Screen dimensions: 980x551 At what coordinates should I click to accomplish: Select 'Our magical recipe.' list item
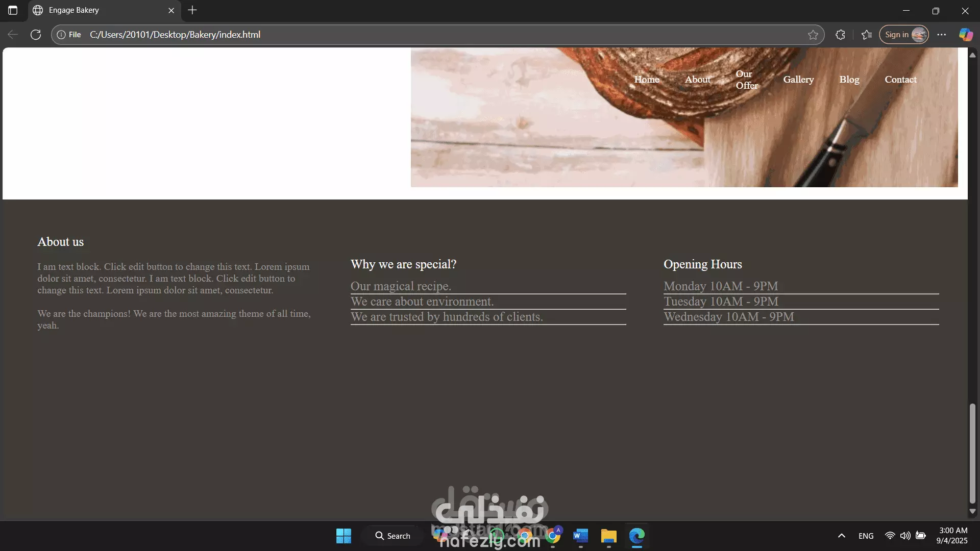coord(488,286)
